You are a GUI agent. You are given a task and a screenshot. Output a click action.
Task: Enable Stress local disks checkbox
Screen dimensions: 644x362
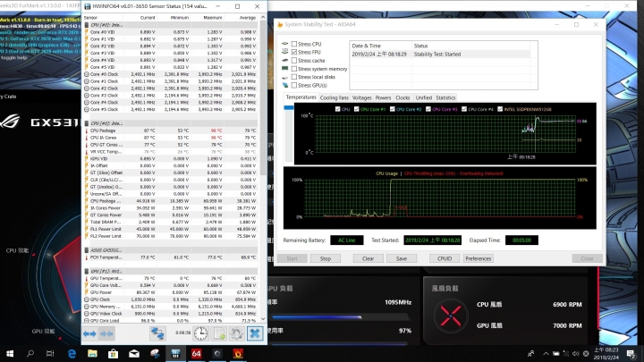tap(294, 77)
